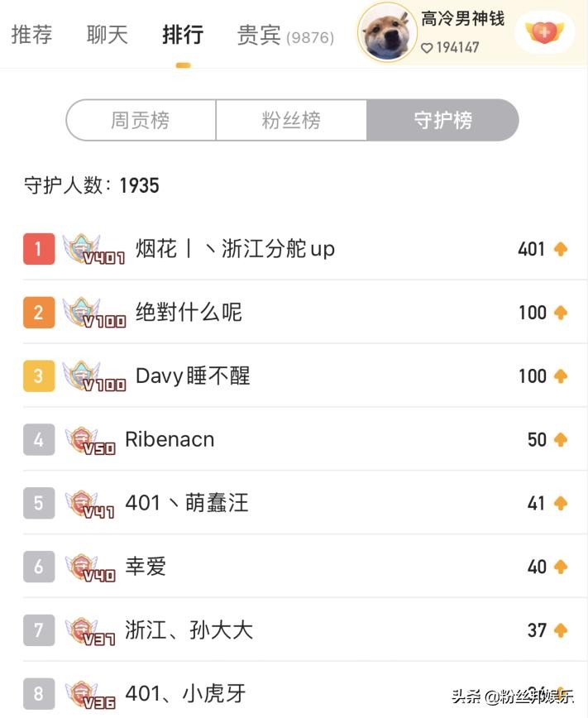Switch to the 周贡榜 ranking

(141, 121)
